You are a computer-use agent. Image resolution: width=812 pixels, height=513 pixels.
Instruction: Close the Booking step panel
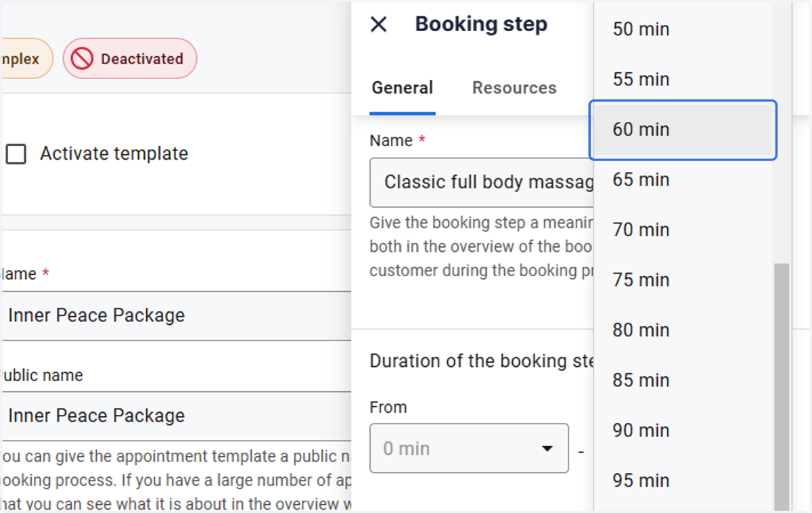click(x=379, y=24)
